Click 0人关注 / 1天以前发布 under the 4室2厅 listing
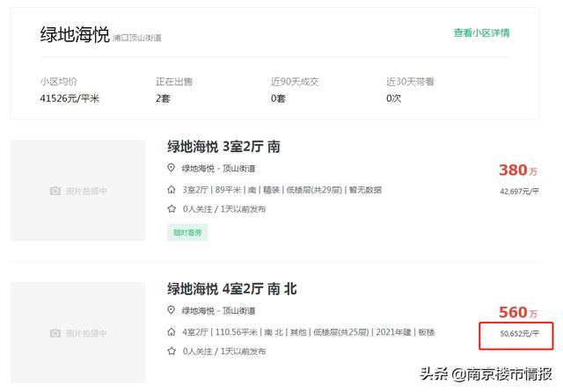This screenshot has height=392, width=563. click(224, 351)
